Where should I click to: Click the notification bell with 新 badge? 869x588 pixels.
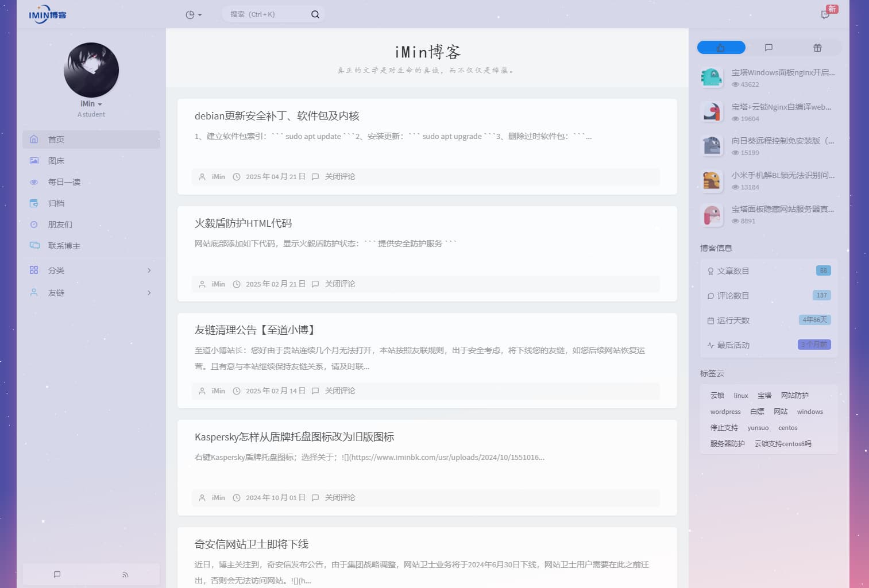(825, 14)
